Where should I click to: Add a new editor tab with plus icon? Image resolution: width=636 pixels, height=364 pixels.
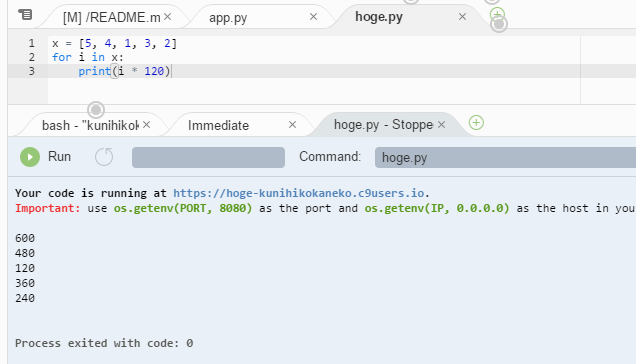(x=497, y=15)
